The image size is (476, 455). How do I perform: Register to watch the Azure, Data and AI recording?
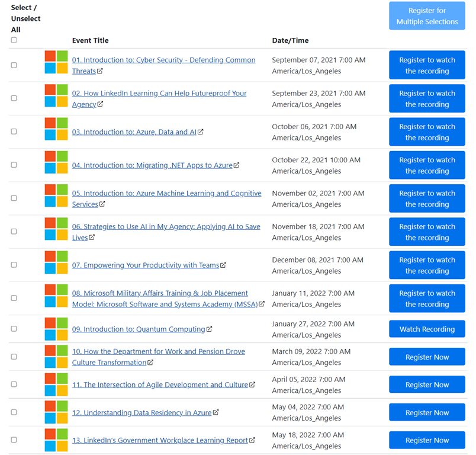click(427, 132)
